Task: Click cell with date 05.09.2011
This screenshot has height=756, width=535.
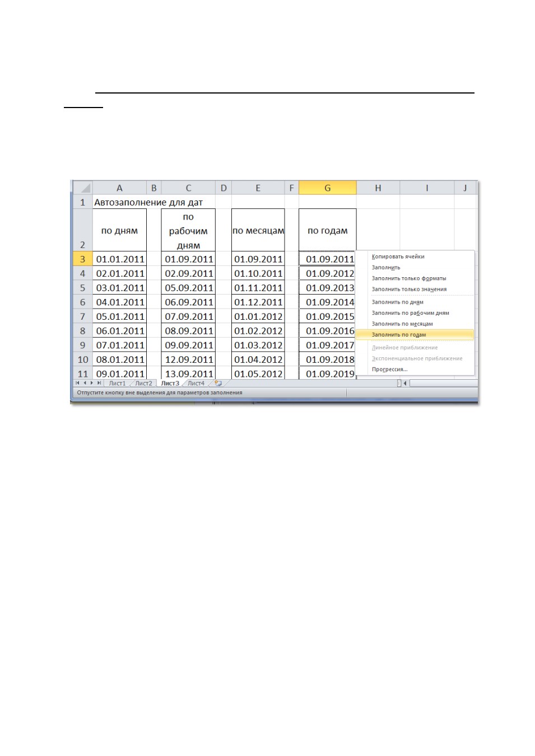Action: 188,288
